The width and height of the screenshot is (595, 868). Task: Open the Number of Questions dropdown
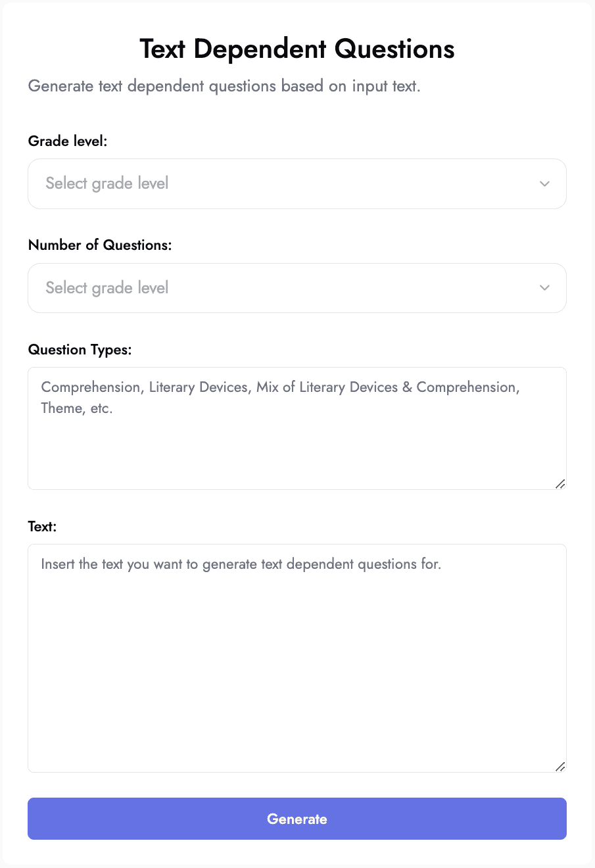coord(297,288)
